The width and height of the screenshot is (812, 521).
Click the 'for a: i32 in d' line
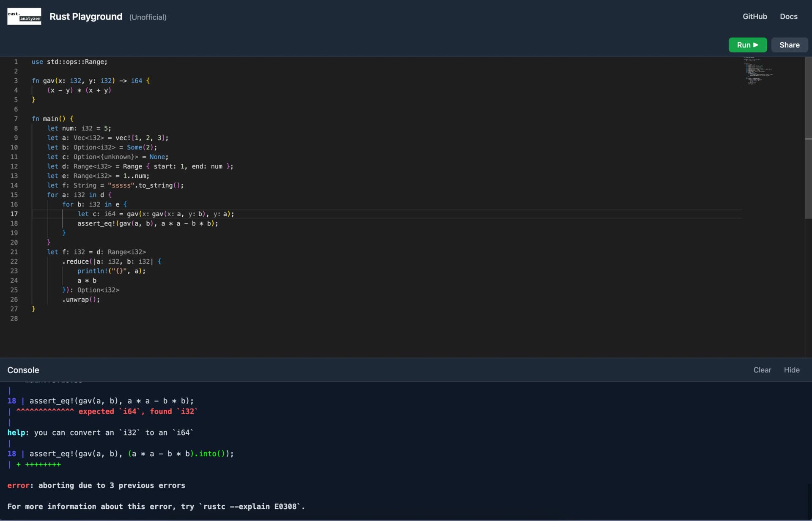point(79,195)
